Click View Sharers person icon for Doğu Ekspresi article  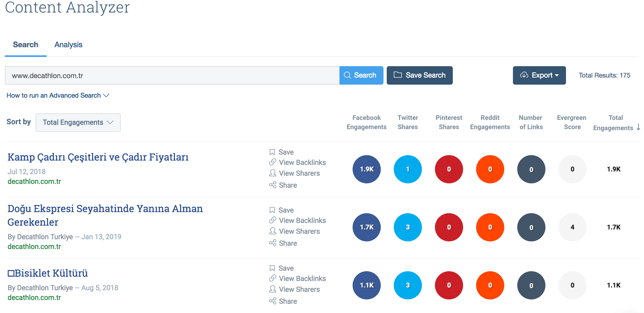pyautogui.click(x=272, y=231)
